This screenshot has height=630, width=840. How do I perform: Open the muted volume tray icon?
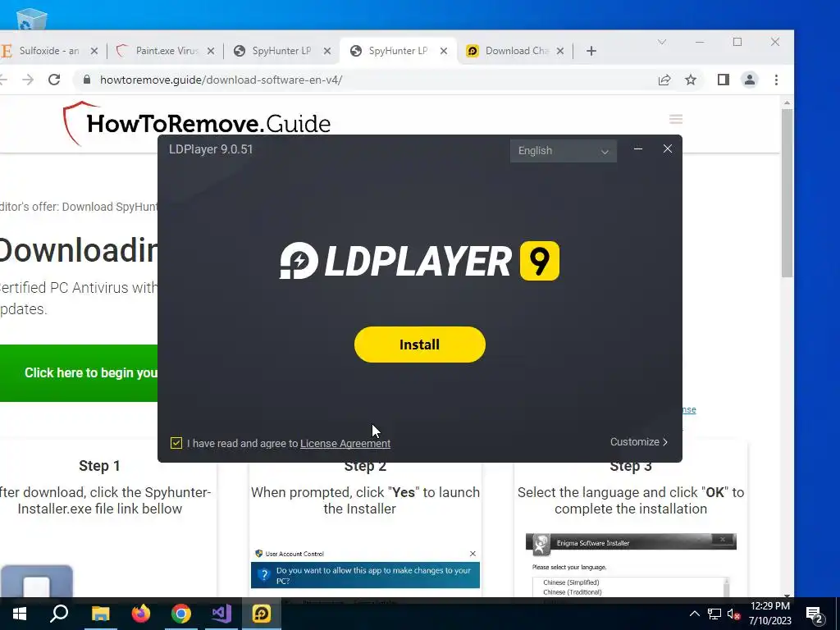point(733,614)
